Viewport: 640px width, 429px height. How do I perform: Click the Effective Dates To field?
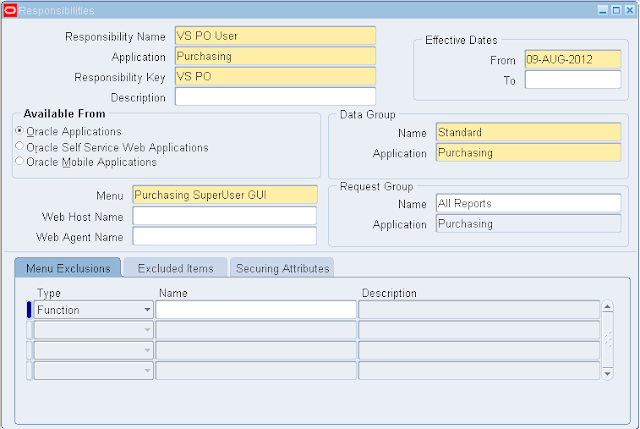[573, 80]
